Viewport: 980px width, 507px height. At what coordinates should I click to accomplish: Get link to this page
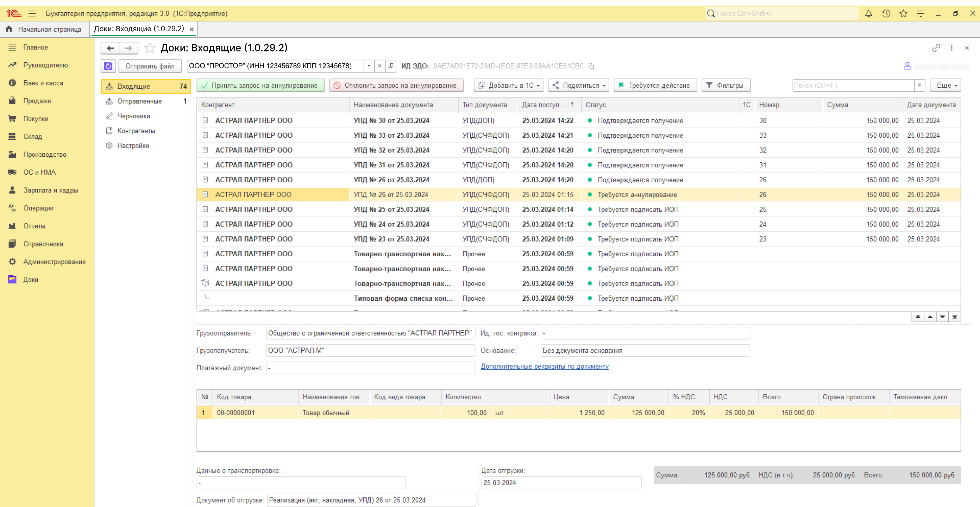(x=936, y=48)
